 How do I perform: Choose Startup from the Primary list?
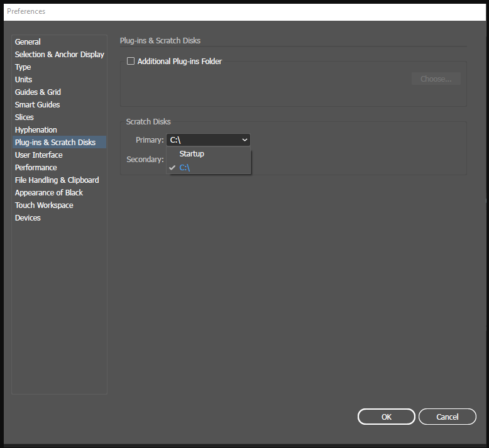tap(208, 154)
